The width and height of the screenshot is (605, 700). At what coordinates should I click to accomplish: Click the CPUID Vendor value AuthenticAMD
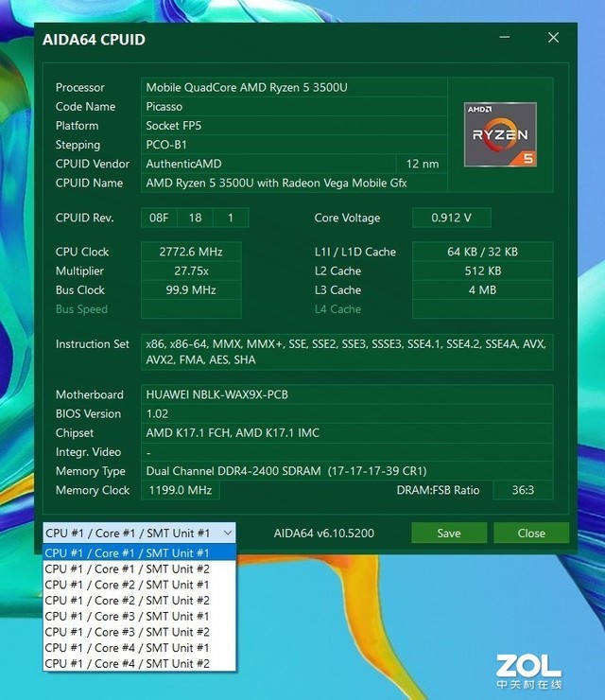point(268,164)
